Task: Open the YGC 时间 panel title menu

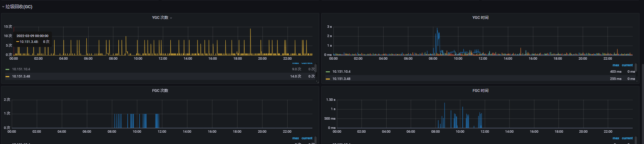Action: tap(480, 17)
